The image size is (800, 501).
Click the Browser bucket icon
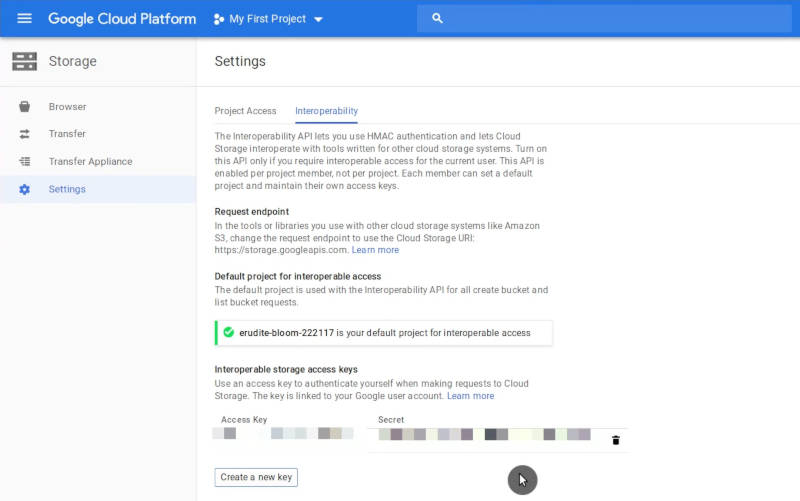(24, 107)
